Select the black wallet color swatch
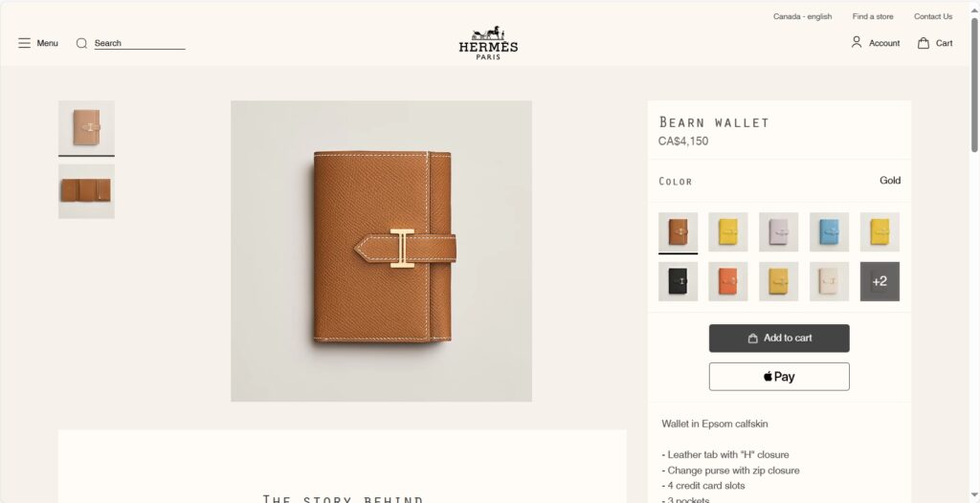This screenshot has width=980, height=503. click(679, 282)
